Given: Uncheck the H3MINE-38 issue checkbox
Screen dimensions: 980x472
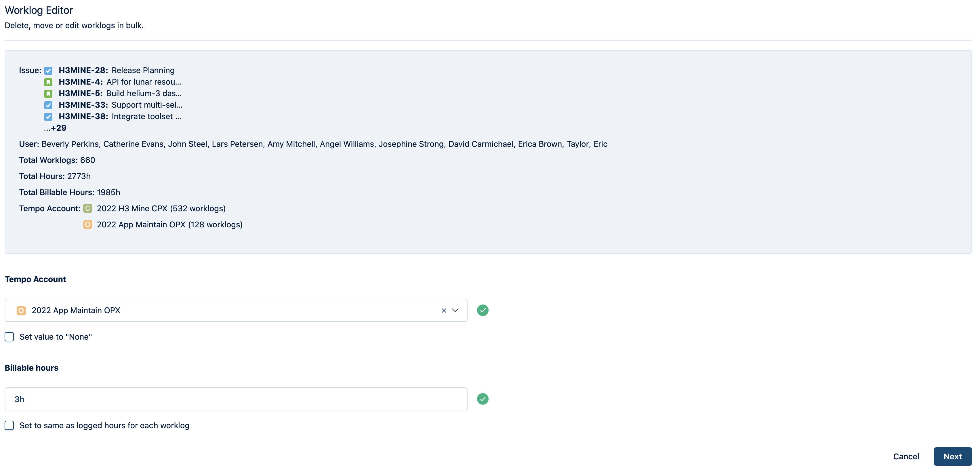Looking at the screenshot, I should click(x=48, y=117).
